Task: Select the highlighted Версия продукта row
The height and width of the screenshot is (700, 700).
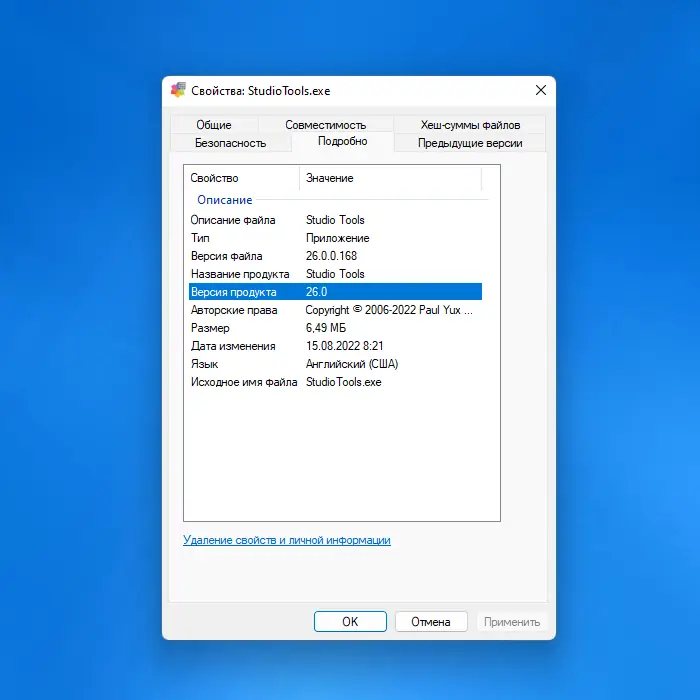Action: [335, 292]
